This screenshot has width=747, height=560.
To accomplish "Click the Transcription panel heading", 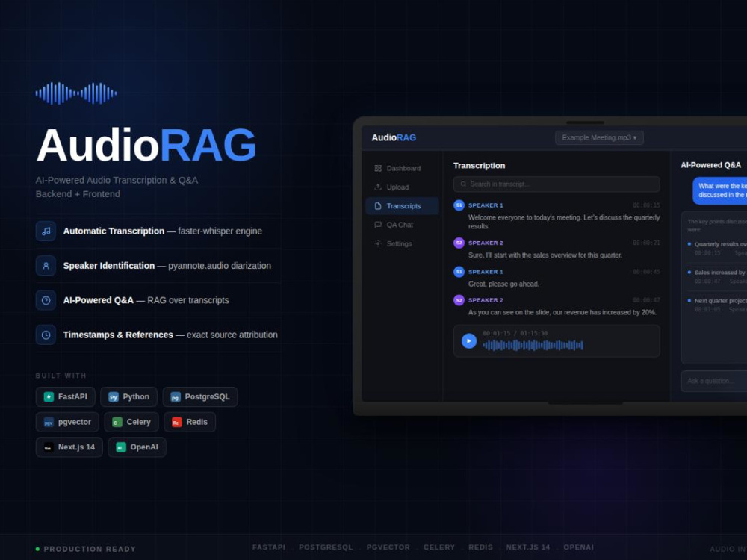I will click(x=479, y=166).
